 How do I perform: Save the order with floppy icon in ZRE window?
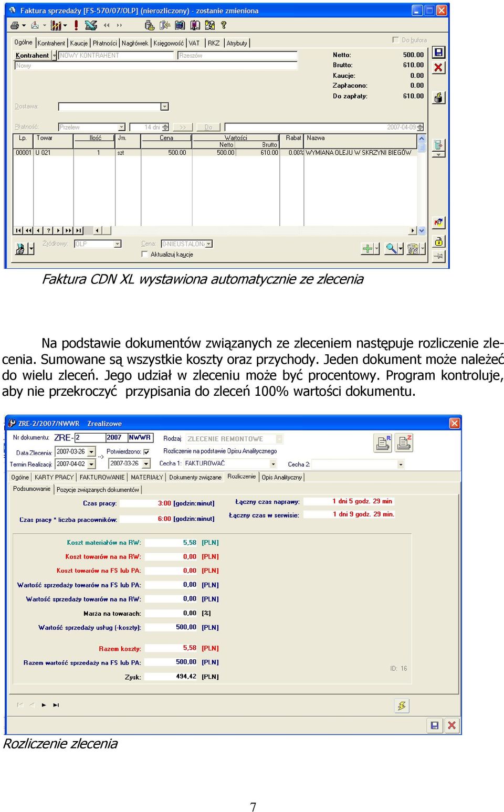(435, 725)
